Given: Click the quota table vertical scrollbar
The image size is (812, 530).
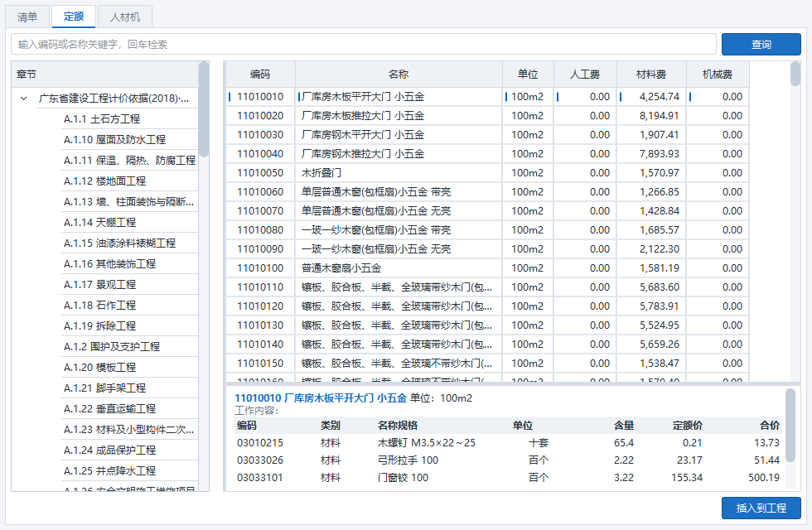Looking at the screenshot, I should [x=795, y=74].
